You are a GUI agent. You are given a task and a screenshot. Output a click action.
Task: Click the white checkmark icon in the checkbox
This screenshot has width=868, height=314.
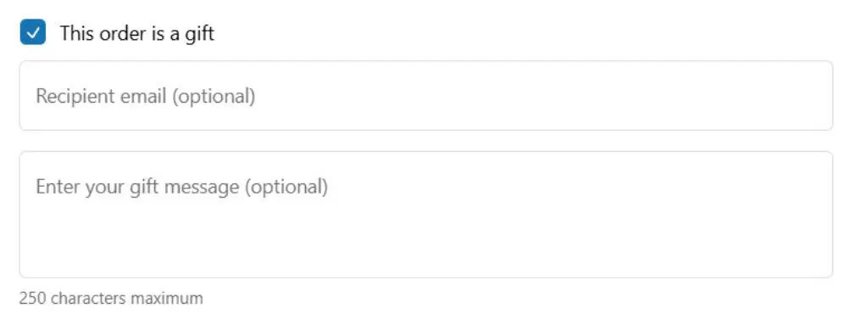(x=33, y=33)
